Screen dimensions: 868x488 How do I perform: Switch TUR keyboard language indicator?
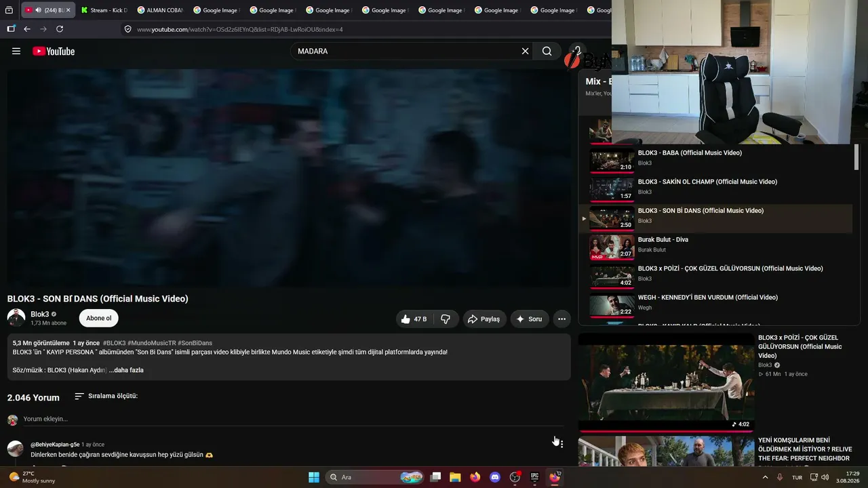point(797,477)
